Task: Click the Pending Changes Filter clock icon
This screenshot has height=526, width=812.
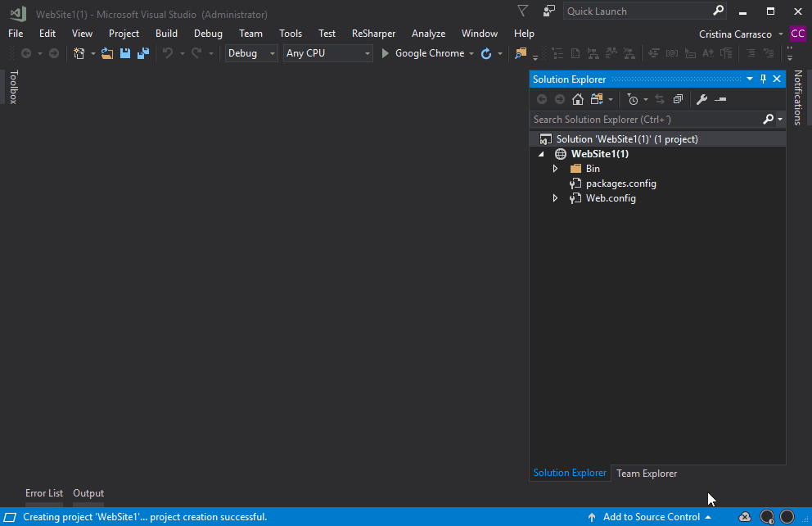Action: [x=633, y=99]
